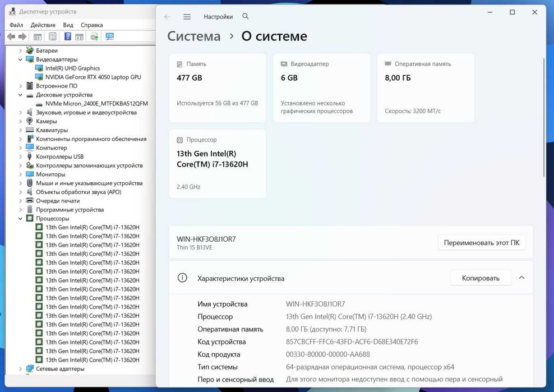Image resolution: width=554 pixels, height=392 pixels.
Task: Click the Forward arrow in Device Manager toolbar
Action: 22,36
